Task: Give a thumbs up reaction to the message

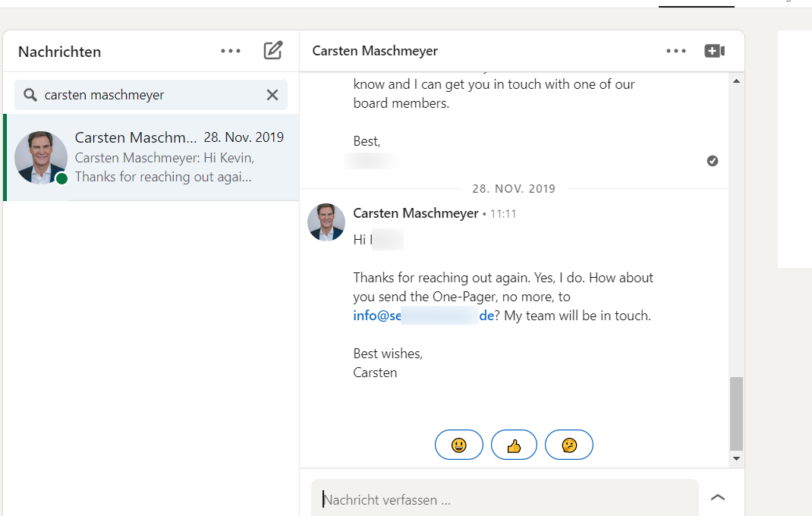Action: [x=514, y=445]
